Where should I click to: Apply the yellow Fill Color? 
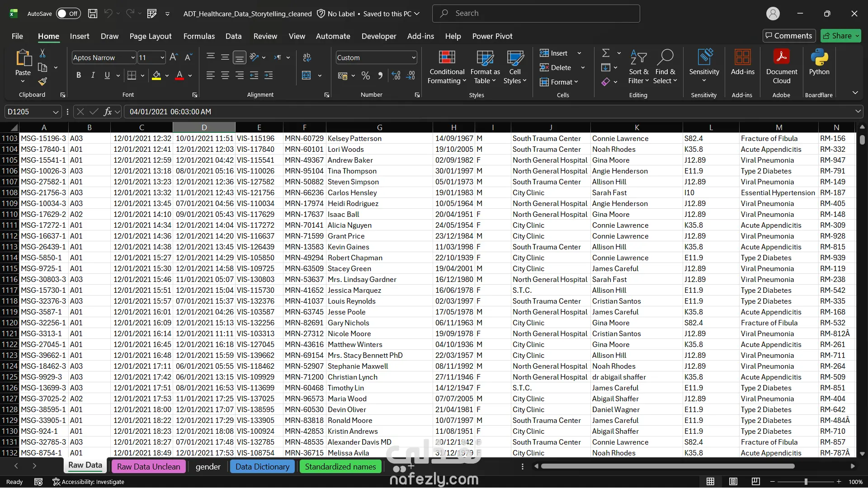tap(156, 75)
